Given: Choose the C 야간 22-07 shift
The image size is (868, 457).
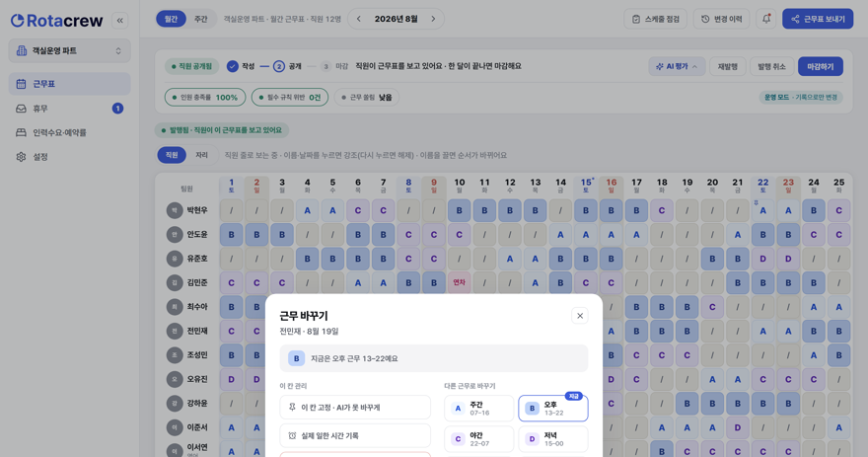Looking at the screenshot, I should (478, 439).
